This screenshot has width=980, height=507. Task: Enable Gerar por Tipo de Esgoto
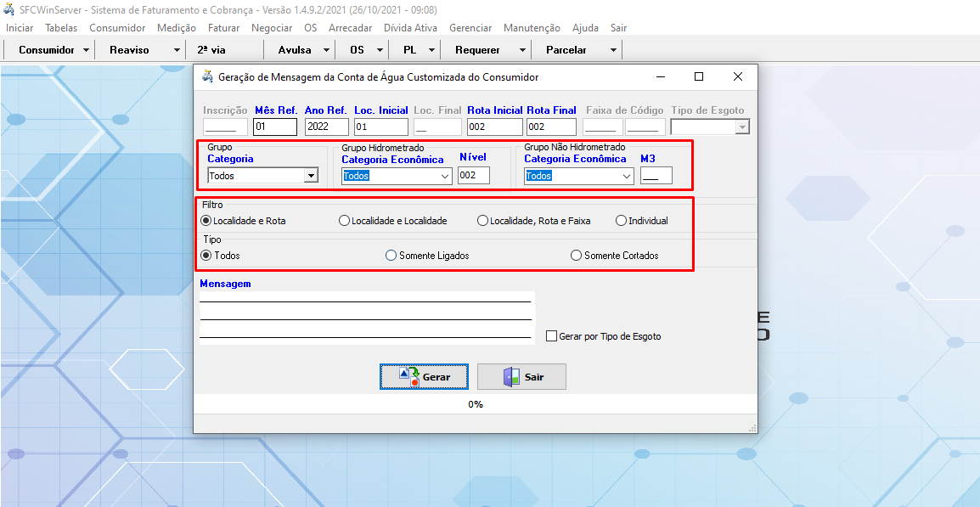[x=551, y=336]
